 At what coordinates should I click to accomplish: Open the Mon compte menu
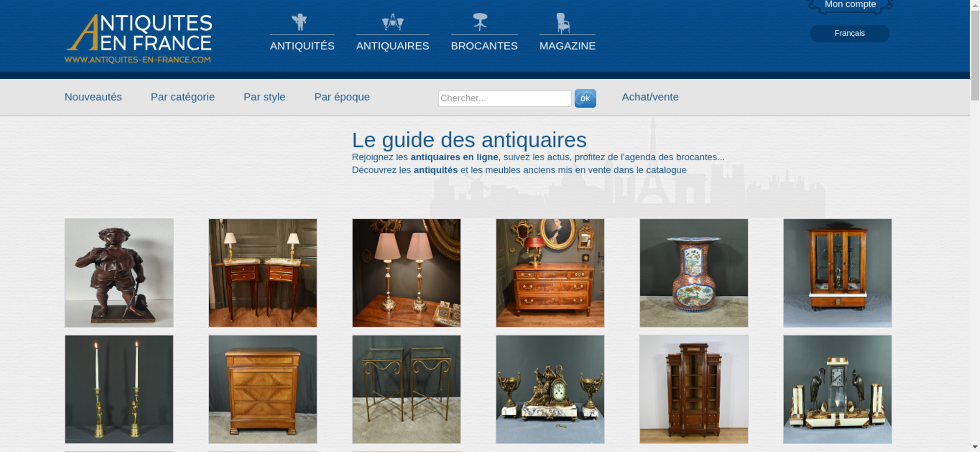click(850, 5)
